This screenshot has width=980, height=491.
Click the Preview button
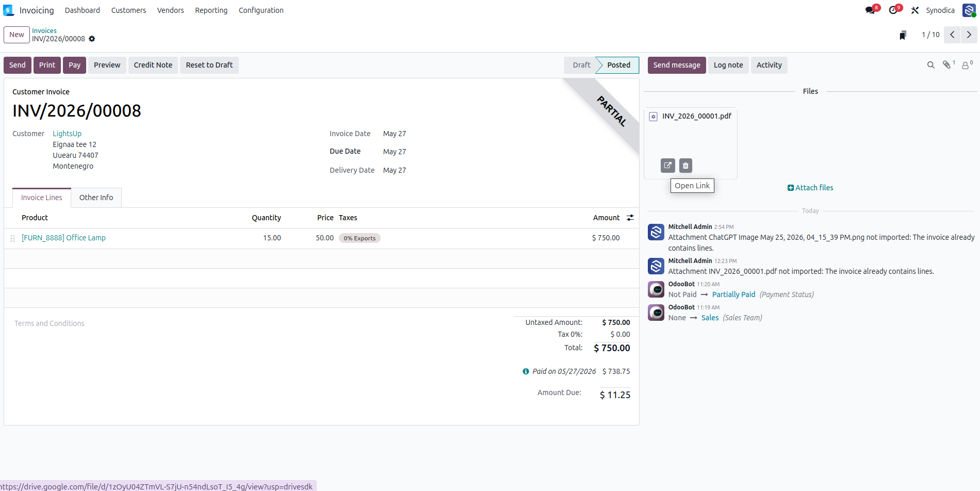107,65
